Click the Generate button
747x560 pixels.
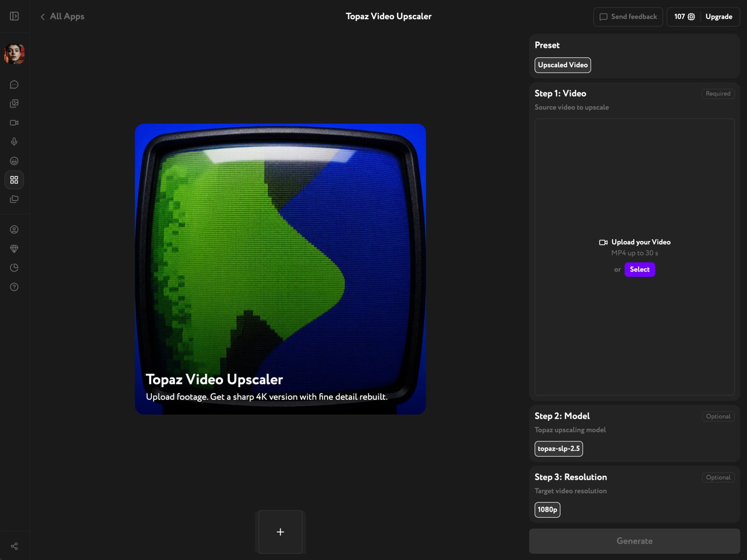[635, 541]
